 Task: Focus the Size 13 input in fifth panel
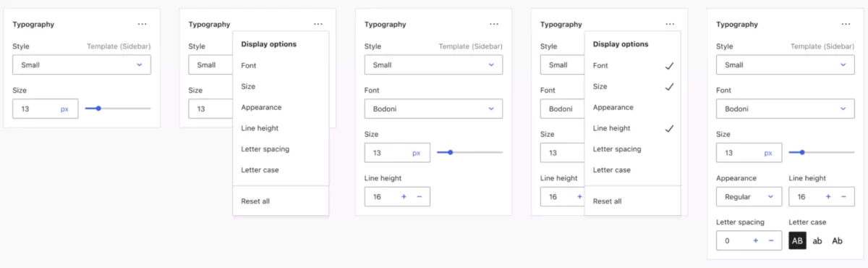[x=749, y=153]
